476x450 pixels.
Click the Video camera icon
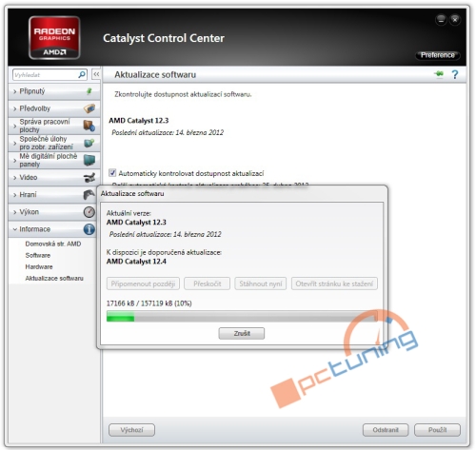pos(89,178)
